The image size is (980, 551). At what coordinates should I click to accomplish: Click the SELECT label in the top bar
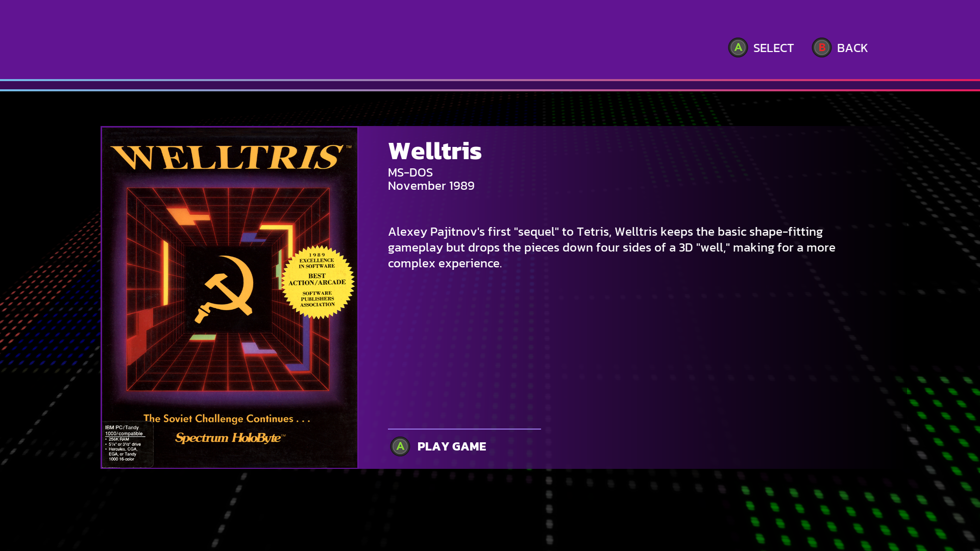click(x=773, y=48)
